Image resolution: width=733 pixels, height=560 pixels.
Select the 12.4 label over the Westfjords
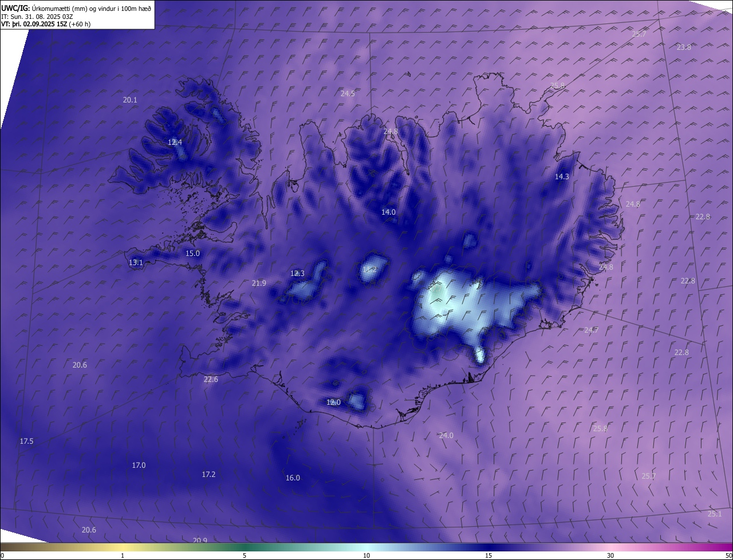(x=175, y=142)
